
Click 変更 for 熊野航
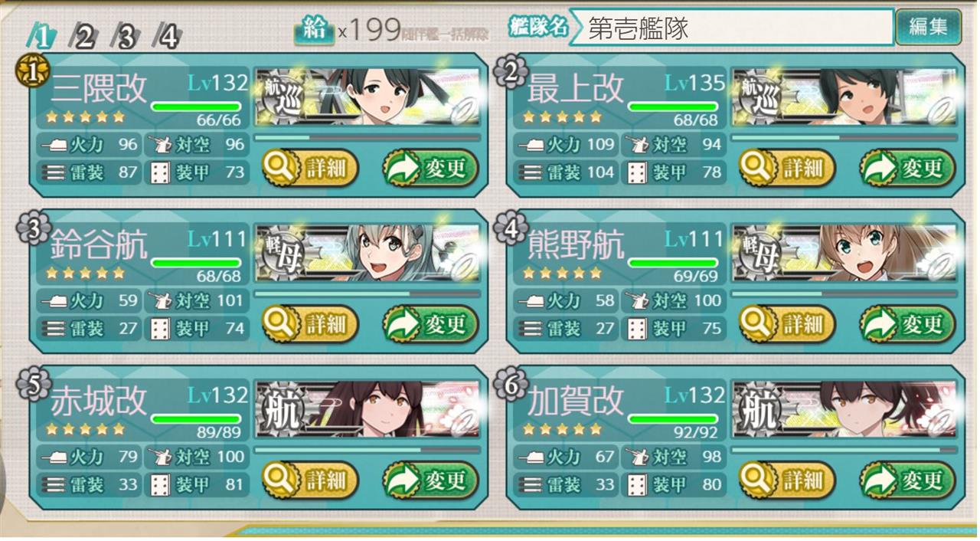click(x=908, y=324)
